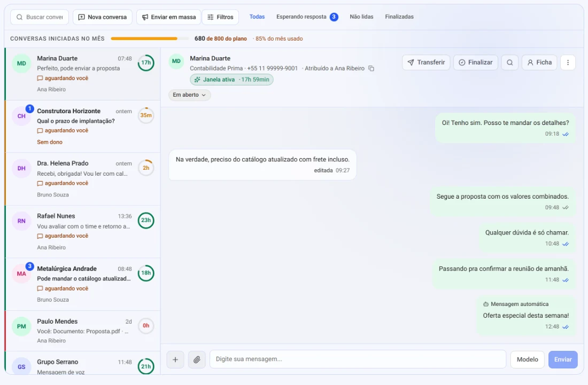Click the search conversations field

pos(40,17)
